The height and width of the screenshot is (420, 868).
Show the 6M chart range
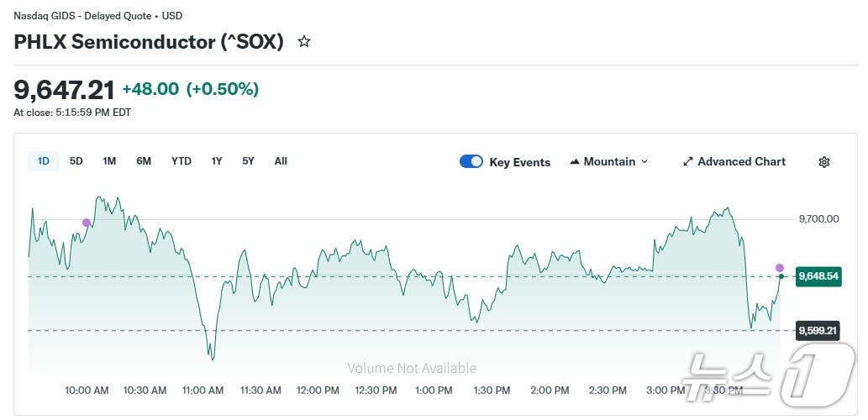[144, 161]
